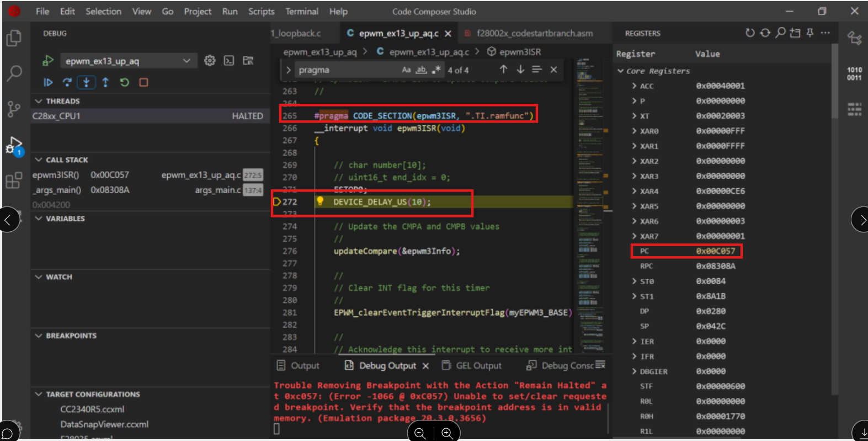Open the Selection menu
The image size is (868, 441).
(x=103, y=11)
